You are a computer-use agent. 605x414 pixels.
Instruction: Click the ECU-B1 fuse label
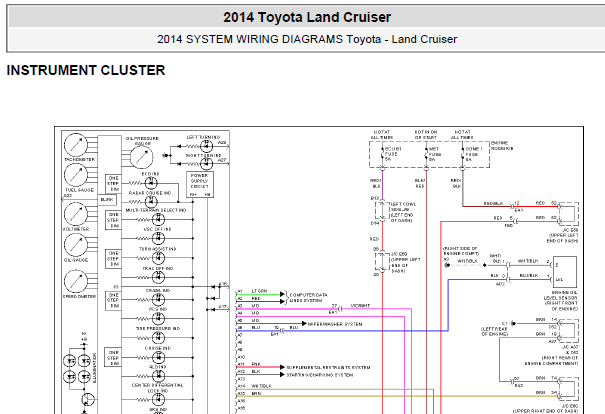coord(393,154)
